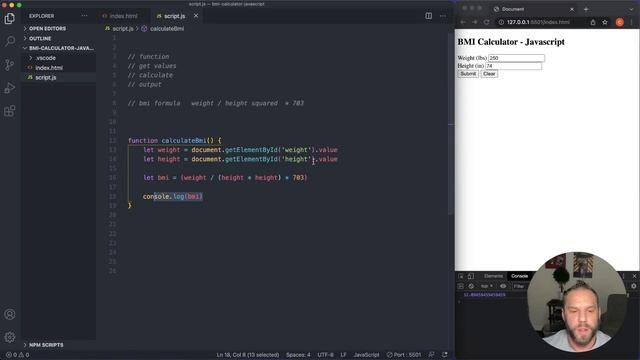
Task: Go back in the browser window
Action: [x=463, y=22]
